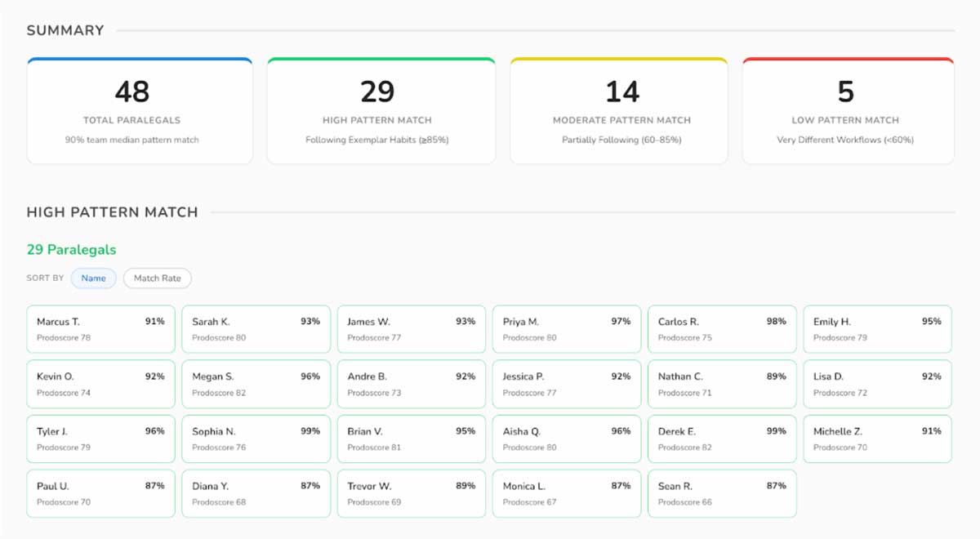The height and width of the screenshot is (539, 980).
Task: Select the Moderate Pattern Match card
Action: point(618,111)
